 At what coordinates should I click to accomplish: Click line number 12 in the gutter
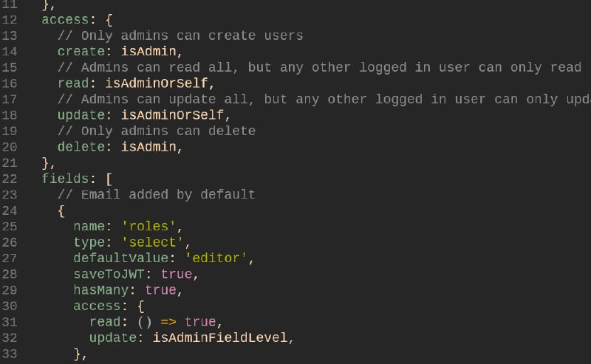[x=10, y=20]
